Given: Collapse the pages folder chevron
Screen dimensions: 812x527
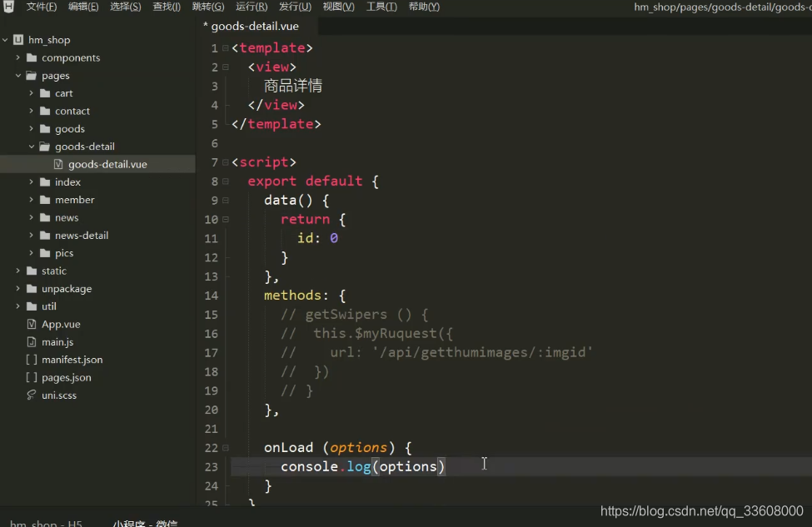Looking at the screenshot, I should click(x=18, y=76).
